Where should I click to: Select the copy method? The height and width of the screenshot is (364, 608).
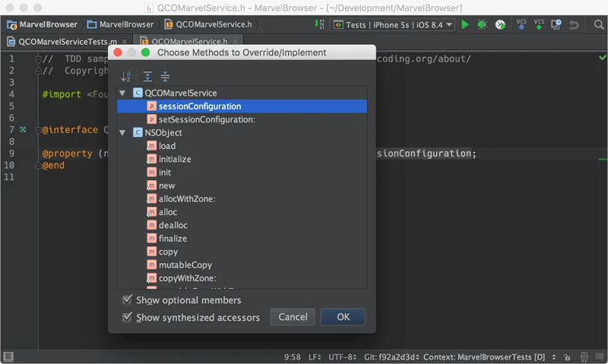(242, 252)
